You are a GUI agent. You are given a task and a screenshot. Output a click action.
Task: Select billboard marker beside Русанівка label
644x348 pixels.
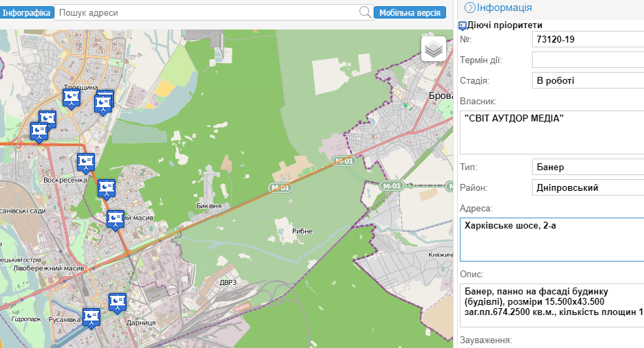coord(91,318)
